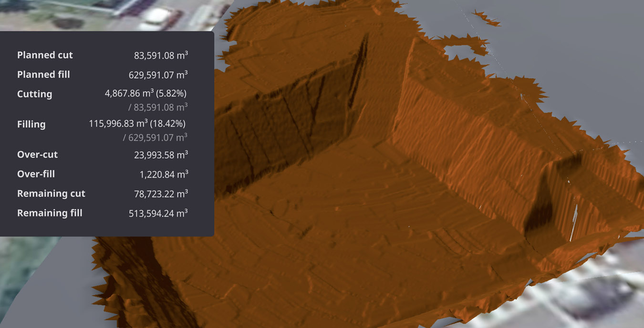Click the Over-fill label

pos(36,174)
